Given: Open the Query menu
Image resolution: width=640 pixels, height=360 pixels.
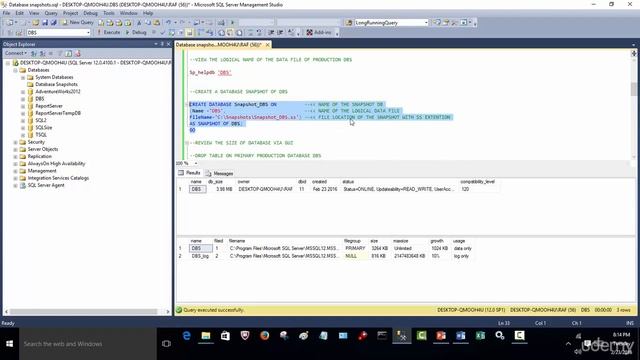Looking at the screenshot, I should pos(51,13).
